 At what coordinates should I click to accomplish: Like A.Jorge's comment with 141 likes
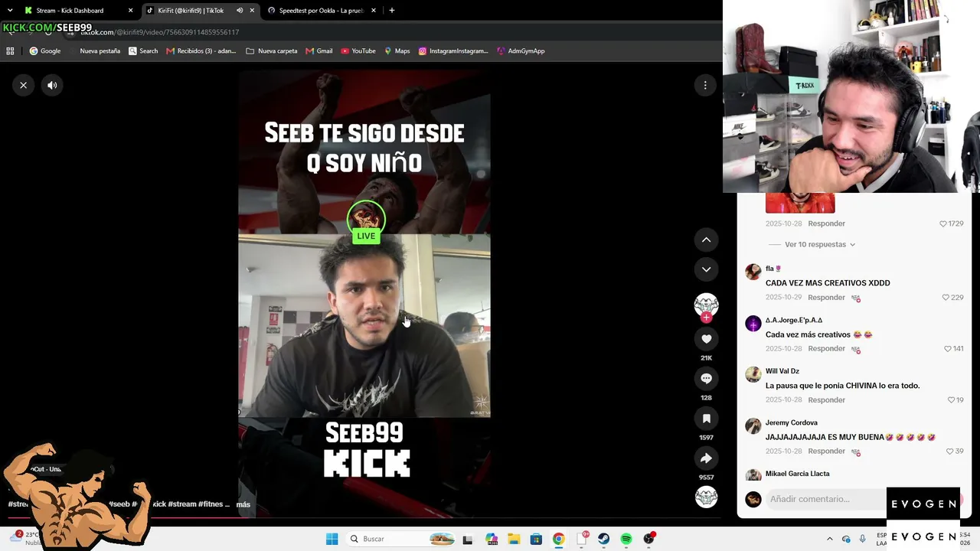coord(947,349)
